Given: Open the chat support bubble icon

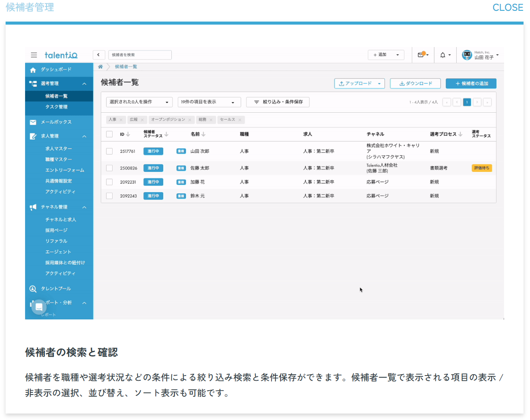Looking at the screenshot, I should (39, 307).
